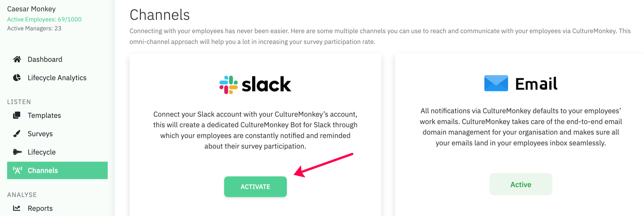Click the Lifecycle Analytics pie chart icon
This screenshot has width=644, height=216.
17,78
